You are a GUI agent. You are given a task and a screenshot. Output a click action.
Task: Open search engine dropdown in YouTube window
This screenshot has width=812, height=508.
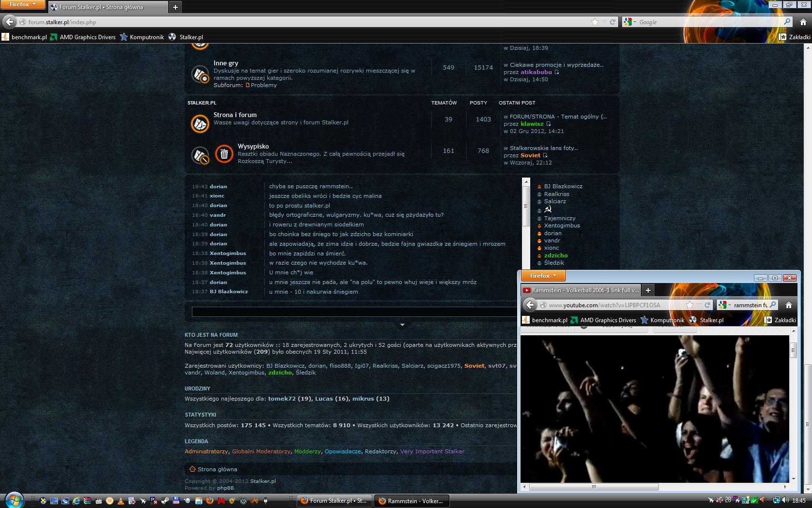[729, 305]
